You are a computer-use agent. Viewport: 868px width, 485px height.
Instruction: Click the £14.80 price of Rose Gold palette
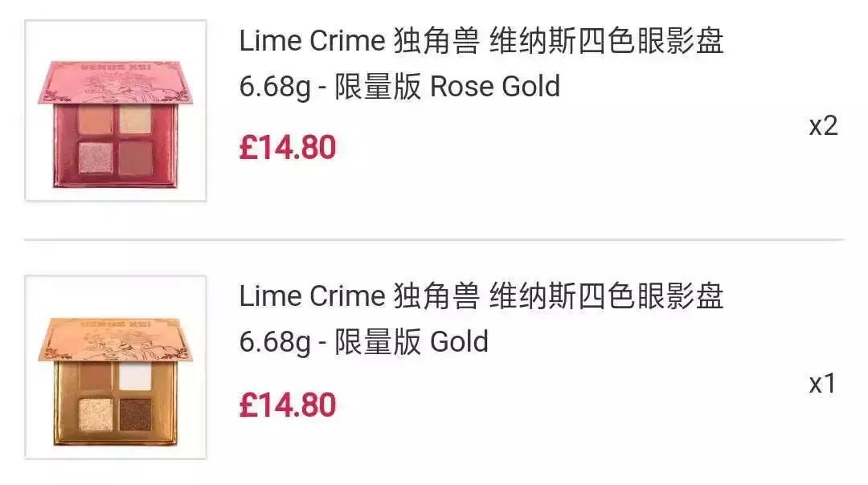[x=287, y=148]
